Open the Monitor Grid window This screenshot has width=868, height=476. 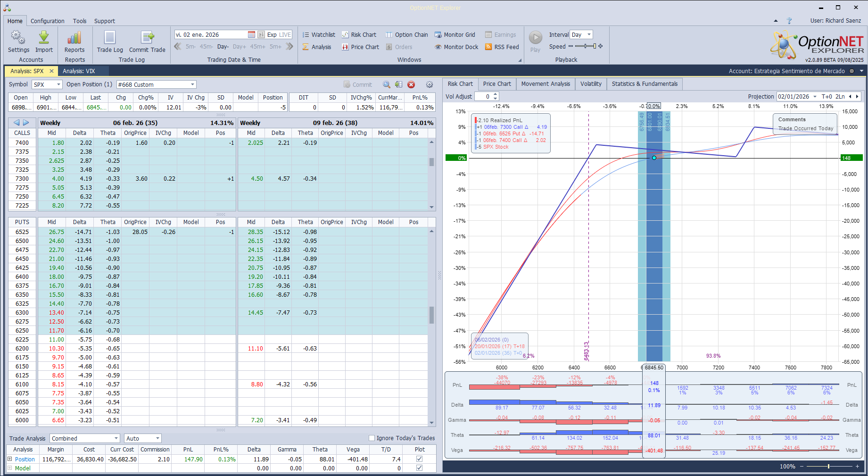(455, 34)
